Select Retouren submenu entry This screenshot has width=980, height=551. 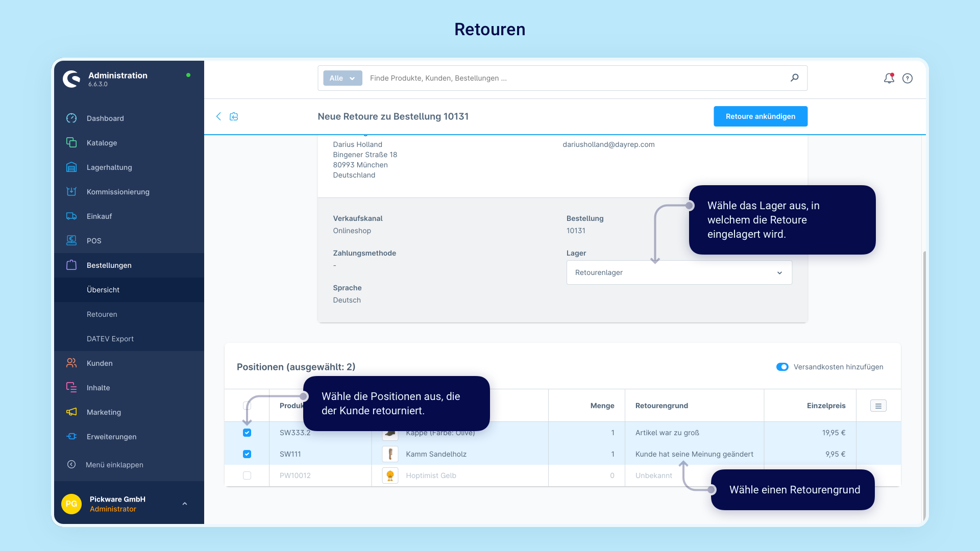point(102,314)
